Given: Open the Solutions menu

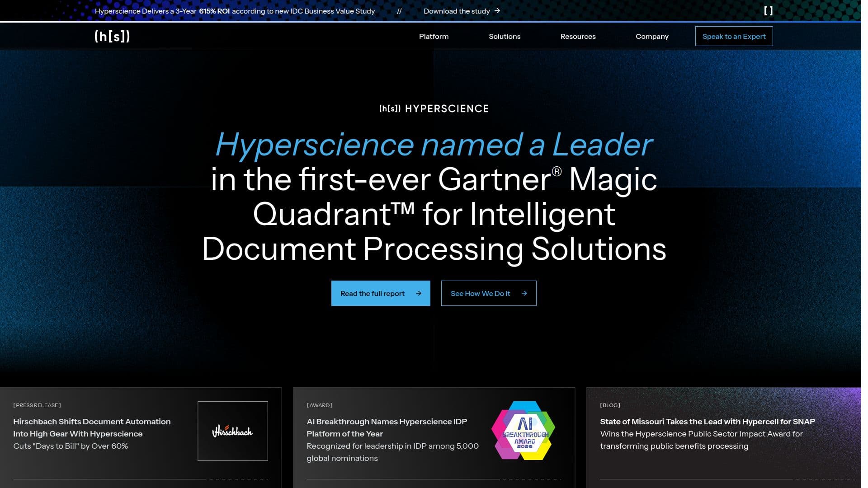Looking at the screenshot, I should pyautogui.click(x=505, y=36).
